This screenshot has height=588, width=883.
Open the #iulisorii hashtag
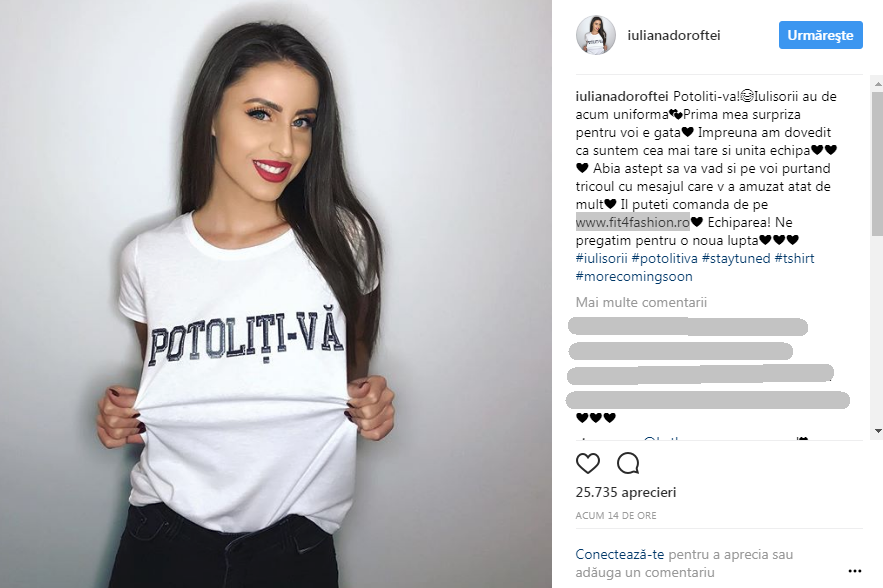[601, 259]
